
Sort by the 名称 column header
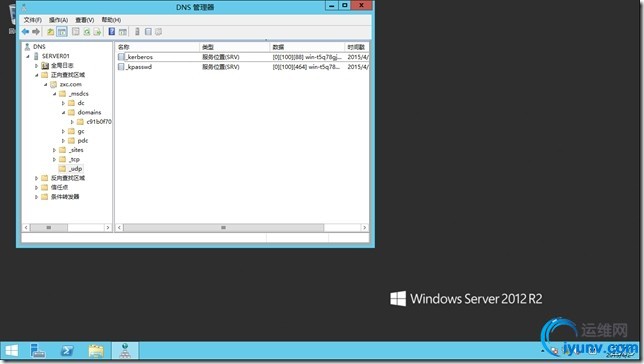click(x=157, y=47)
